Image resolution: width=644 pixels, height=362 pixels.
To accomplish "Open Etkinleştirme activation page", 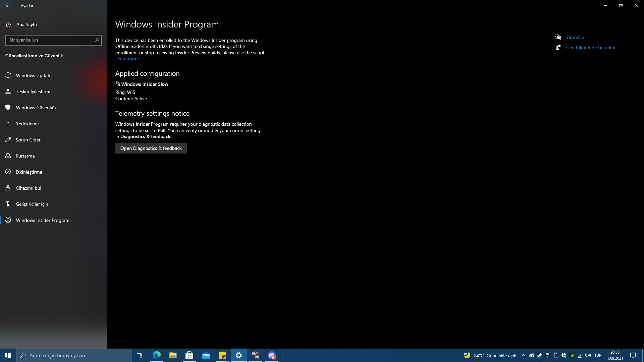I will pos(29,172).
